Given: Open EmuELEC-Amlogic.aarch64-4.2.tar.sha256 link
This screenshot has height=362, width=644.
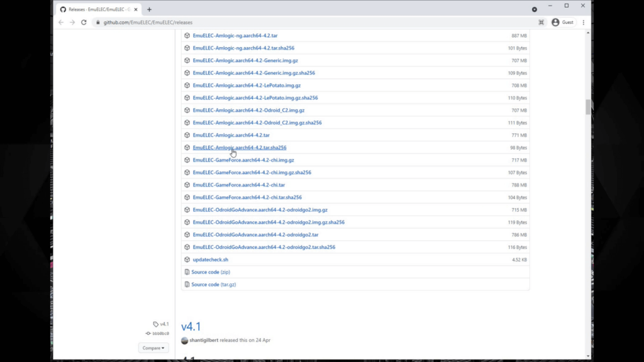Looking at the screenshot, I should [240, 148].
